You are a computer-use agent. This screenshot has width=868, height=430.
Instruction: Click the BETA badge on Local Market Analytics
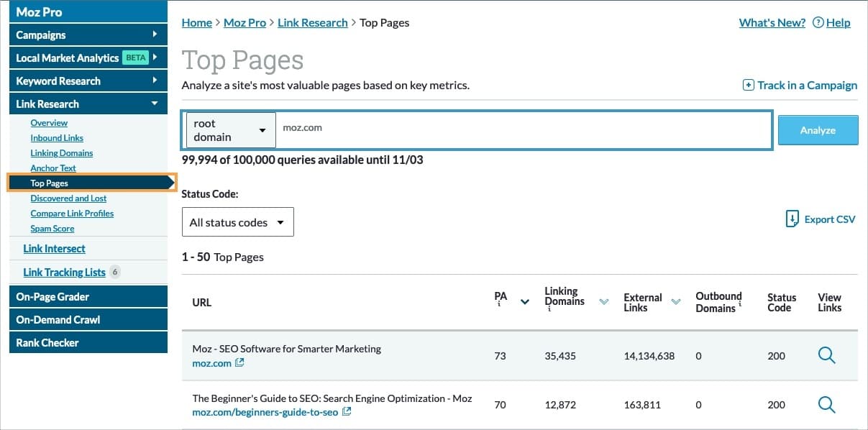(137, 58)
